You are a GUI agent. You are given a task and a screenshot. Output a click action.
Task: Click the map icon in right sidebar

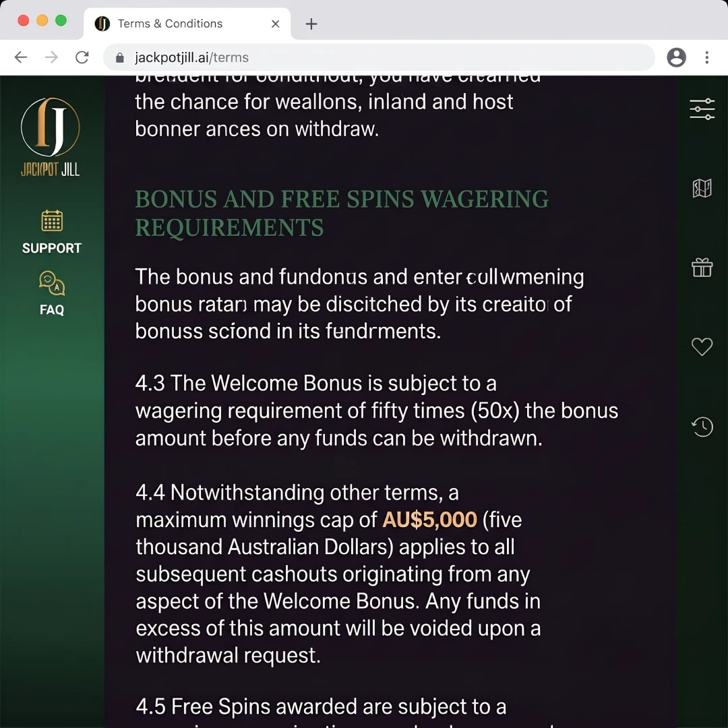702,189
